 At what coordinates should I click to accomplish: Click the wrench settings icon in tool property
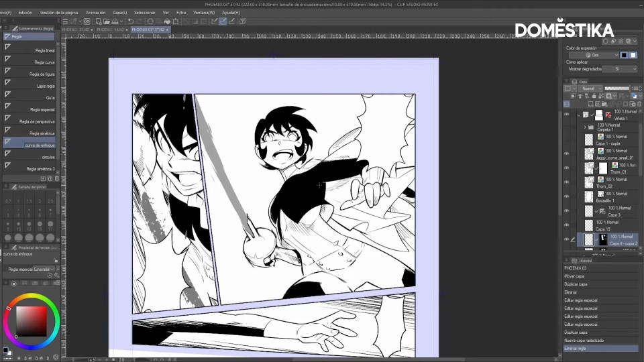(56, 276)
